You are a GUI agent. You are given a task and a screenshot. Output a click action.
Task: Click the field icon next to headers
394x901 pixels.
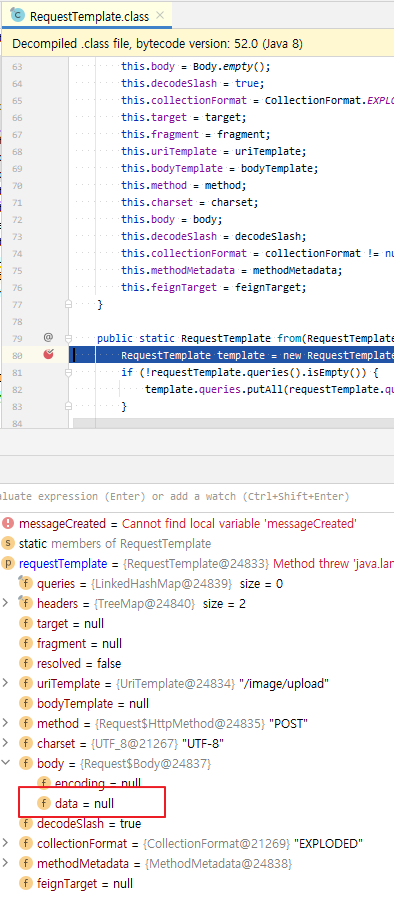(25, 603)
